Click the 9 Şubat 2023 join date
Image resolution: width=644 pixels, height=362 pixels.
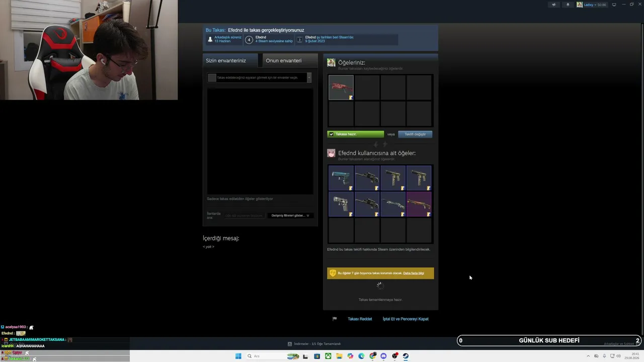click(x=315, y=41)
